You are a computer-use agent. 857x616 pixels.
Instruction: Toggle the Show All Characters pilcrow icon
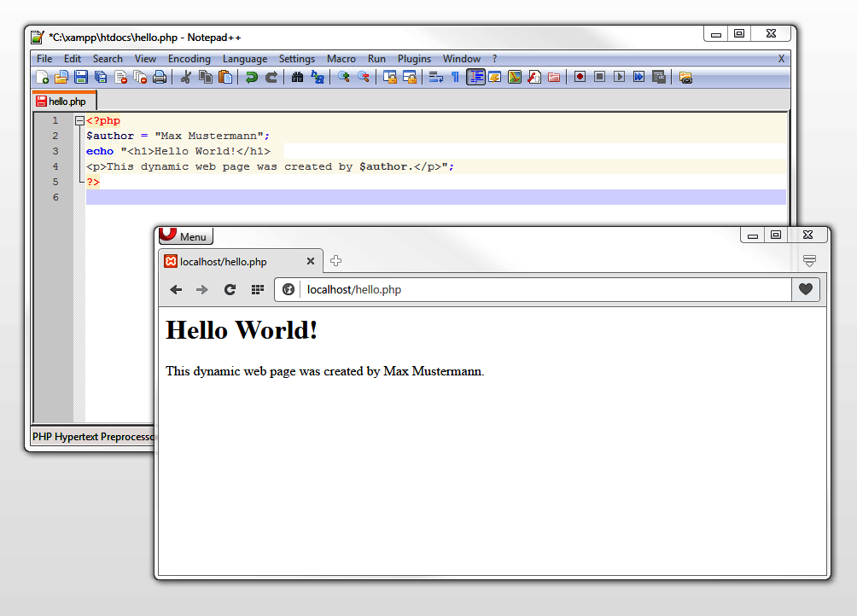click(x=455, y=78)
